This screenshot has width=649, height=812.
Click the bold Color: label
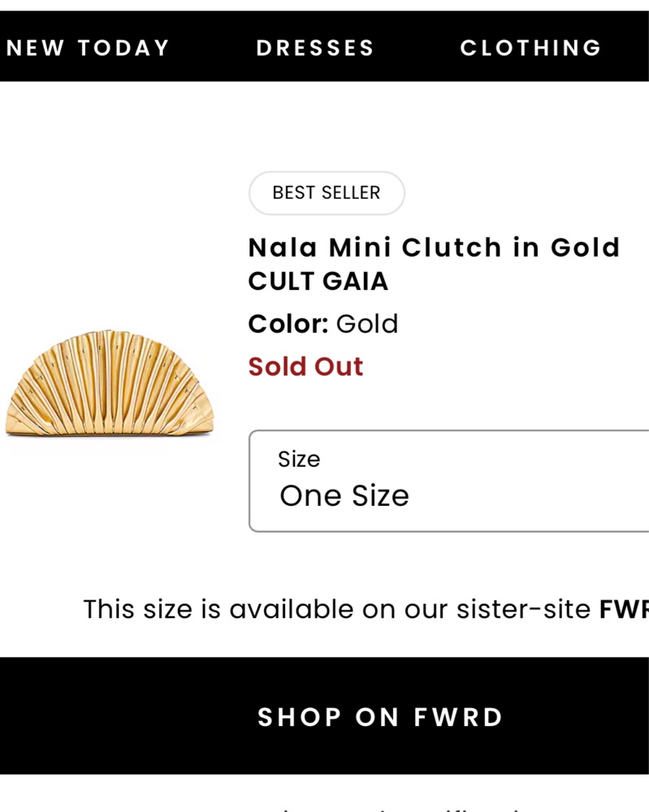[x=288, y=324]
